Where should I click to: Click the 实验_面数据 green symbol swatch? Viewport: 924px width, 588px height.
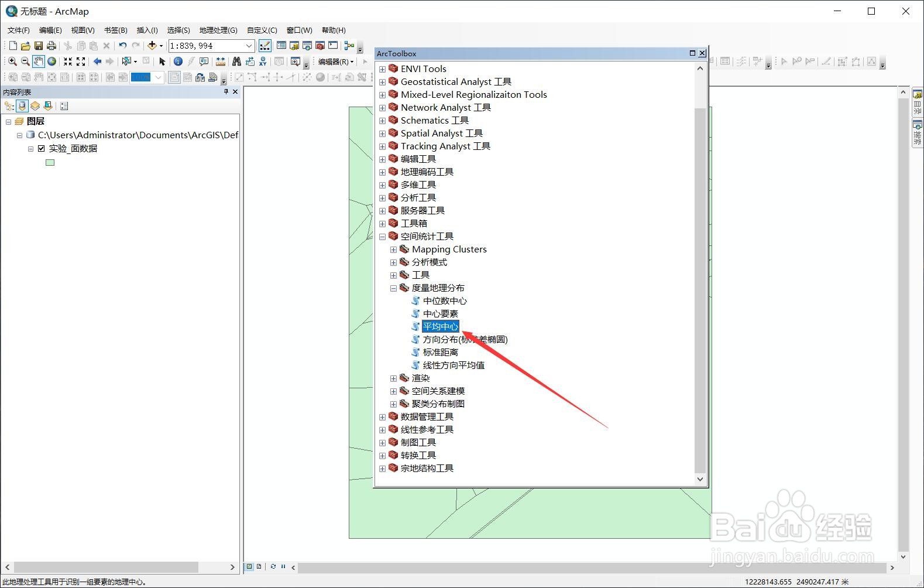pyautogui.click(x=50, y=163)
